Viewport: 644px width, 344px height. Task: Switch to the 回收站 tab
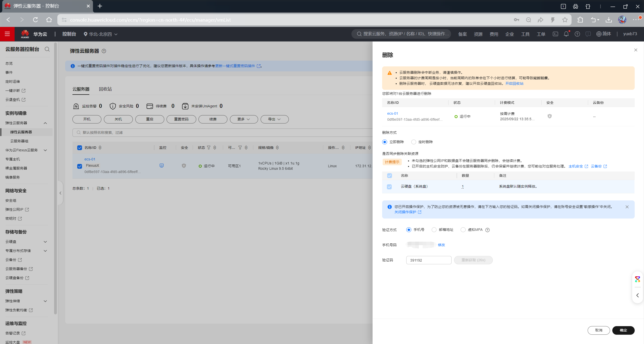105,89
